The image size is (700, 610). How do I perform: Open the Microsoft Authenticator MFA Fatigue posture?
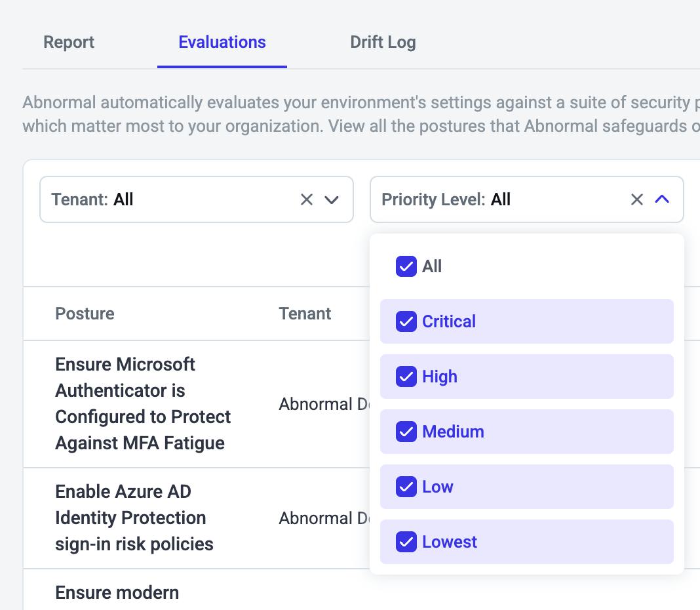point(143,403)
